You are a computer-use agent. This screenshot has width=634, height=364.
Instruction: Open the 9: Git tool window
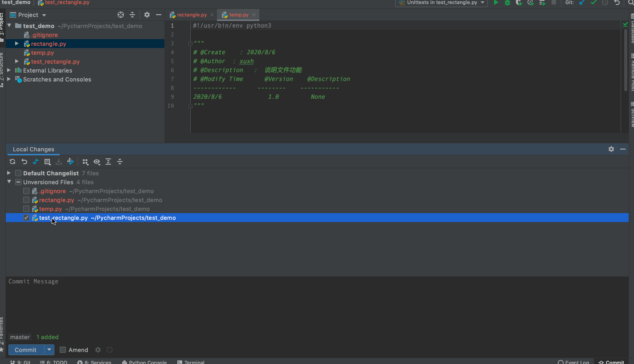coord(20,362)
